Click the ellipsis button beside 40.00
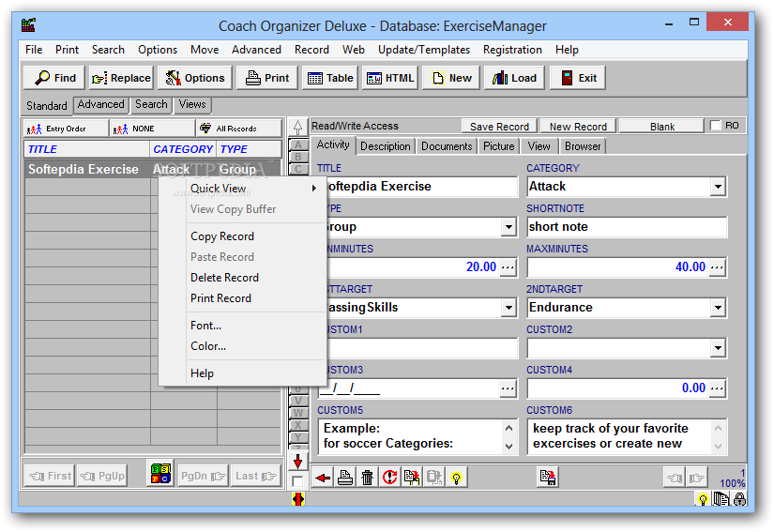This screenshot has width=774, height=532. pos(717,267)
